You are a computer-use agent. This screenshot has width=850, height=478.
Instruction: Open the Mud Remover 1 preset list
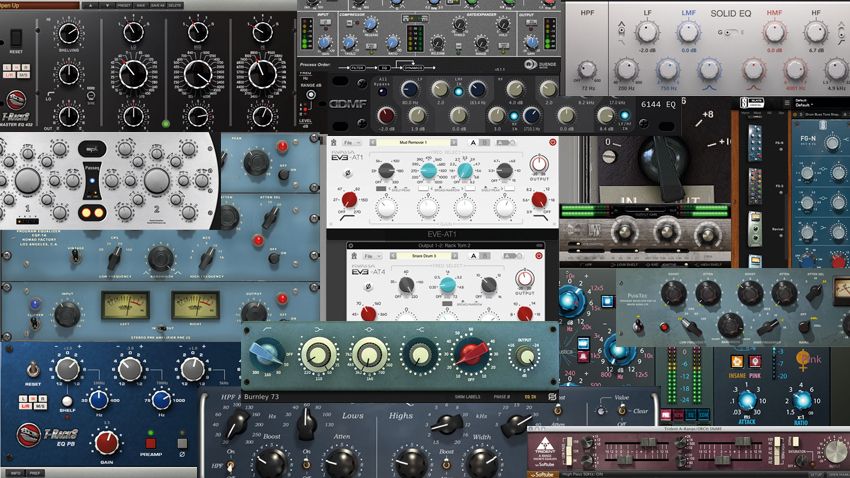(x=414, y=143)
